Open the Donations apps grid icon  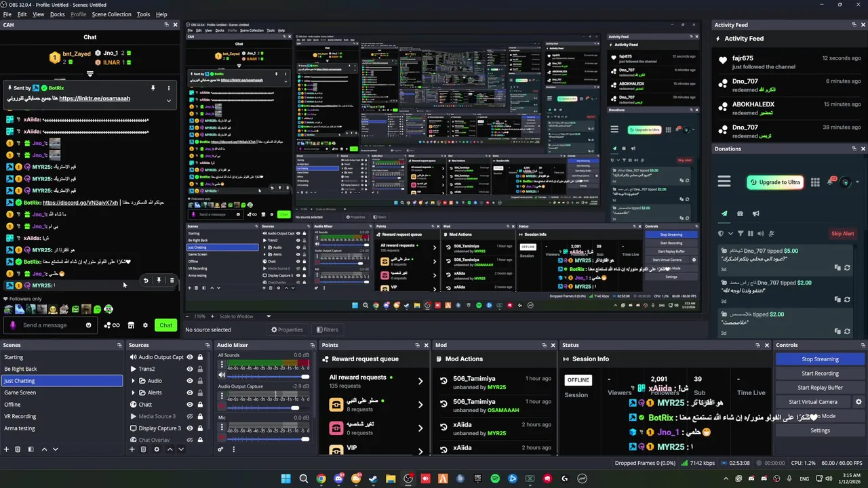click(815, 182)
